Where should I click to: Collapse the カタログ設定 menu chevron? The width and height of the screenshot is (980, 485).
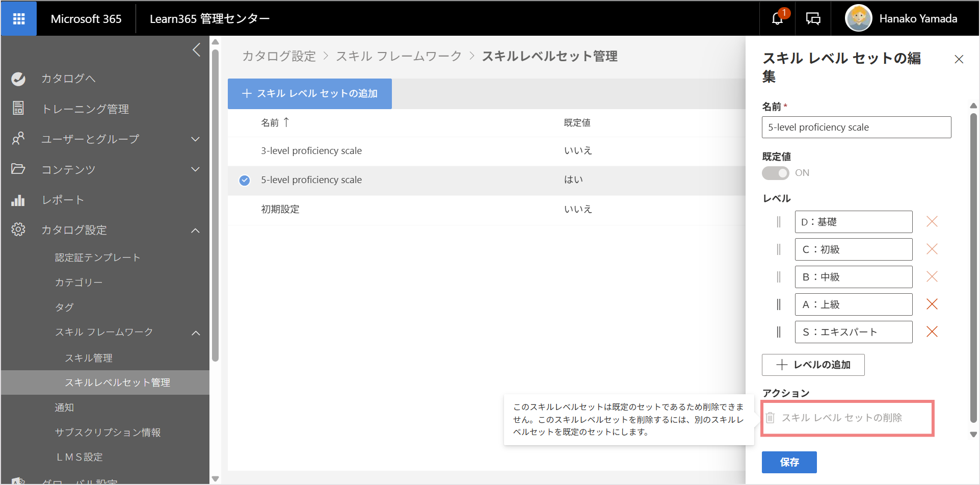(x=195, y=231)
